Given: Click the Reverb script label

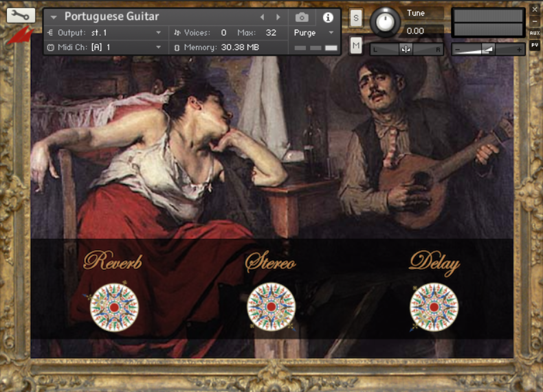Looking at the screenshot, I should click(x=113, y=261).
